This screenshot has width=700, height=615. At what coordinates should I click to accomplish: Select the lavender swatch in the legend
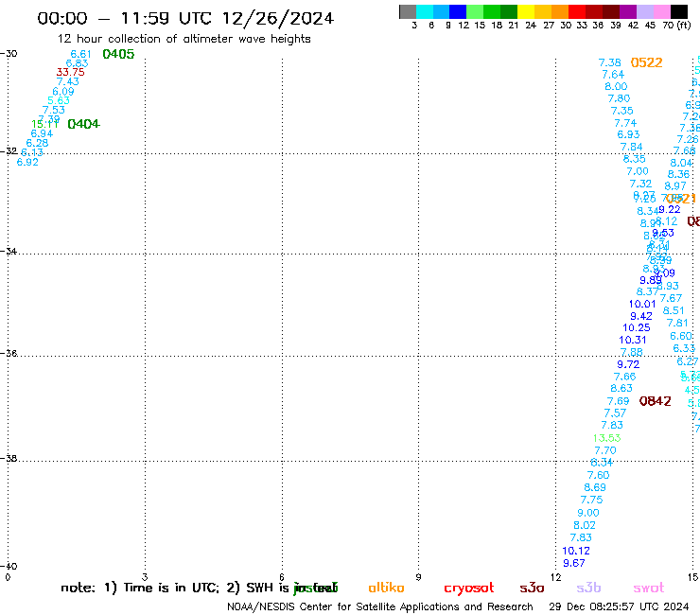tap(644, 12)
